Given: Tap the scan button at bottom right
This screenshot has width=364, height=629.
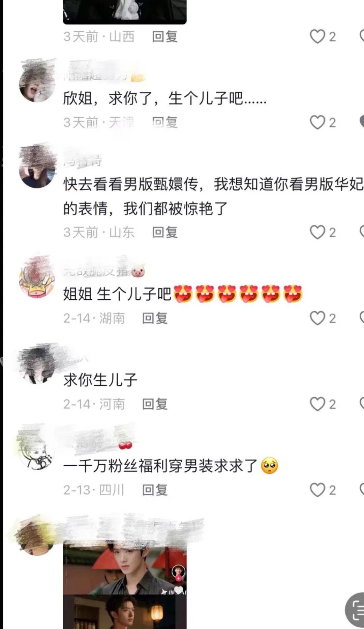Looking at the screenshot, I should coord(355,610).
